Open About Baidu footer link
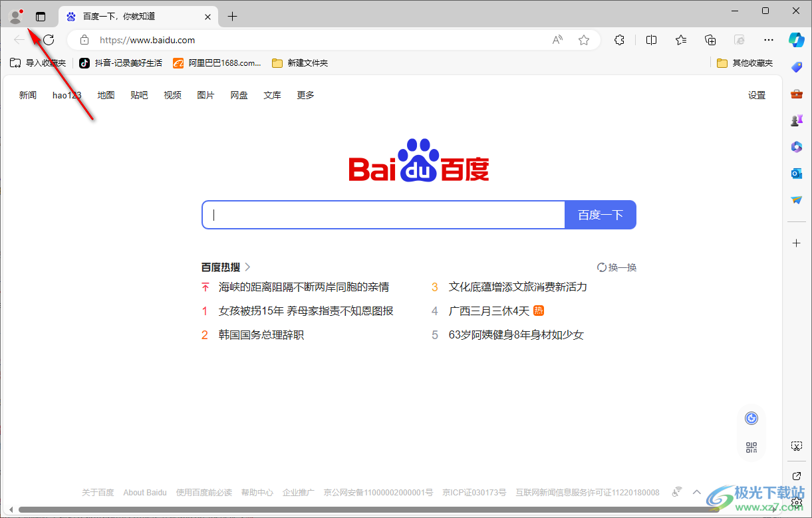 (x=145, y=493)
